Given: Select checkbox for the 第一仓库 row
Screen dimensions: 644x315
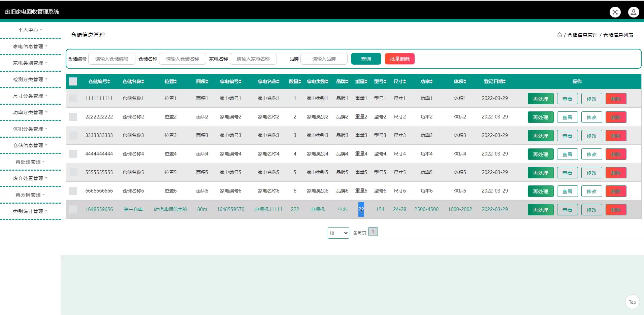Looking at the screenshot, I should click(x=73, y=209).
